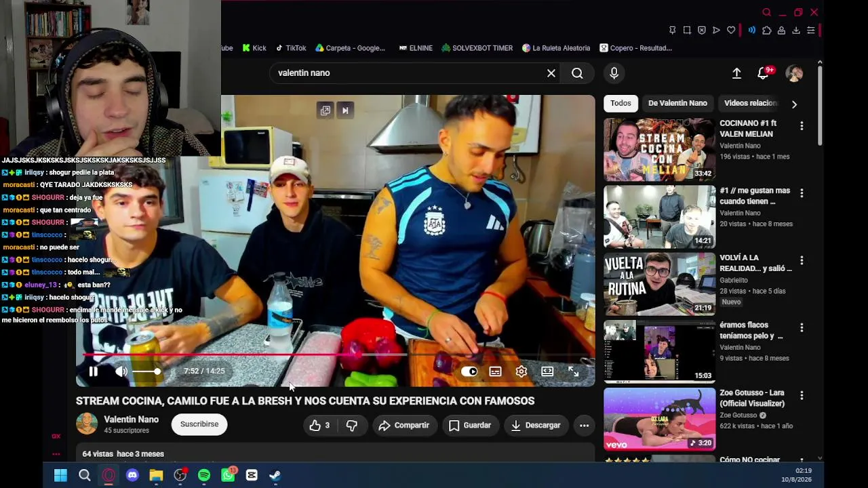Open options for 'Cómo NO cocinar' video

coord(802,461)
